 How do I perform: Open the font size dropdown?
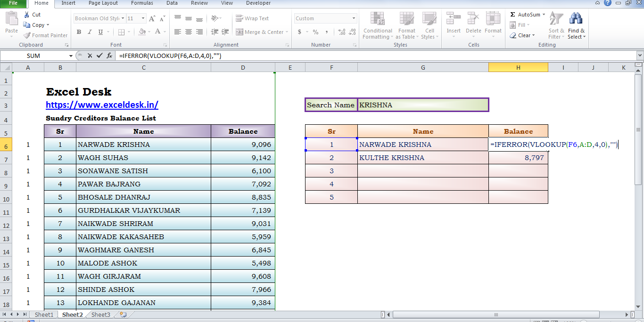(143, 18)
